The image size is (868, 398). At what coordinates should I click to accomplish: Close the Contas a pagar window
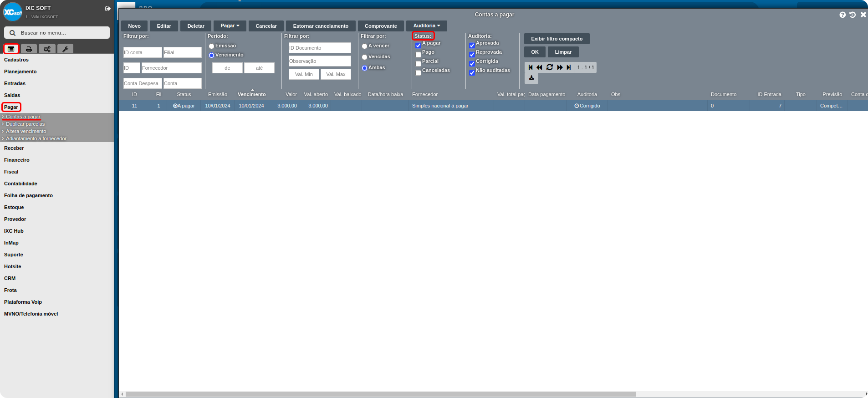(863, 15)
